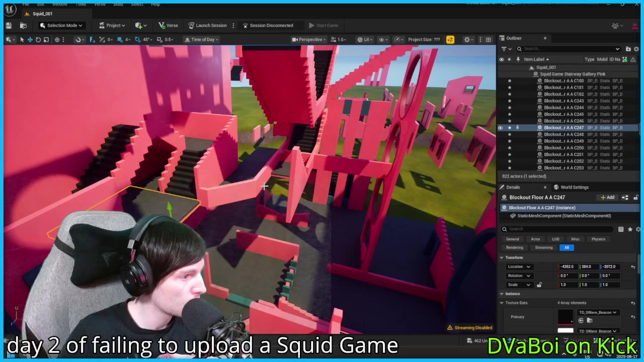
Task: Select Blockout C253 in the Outliner
Action: coord(563,168)
